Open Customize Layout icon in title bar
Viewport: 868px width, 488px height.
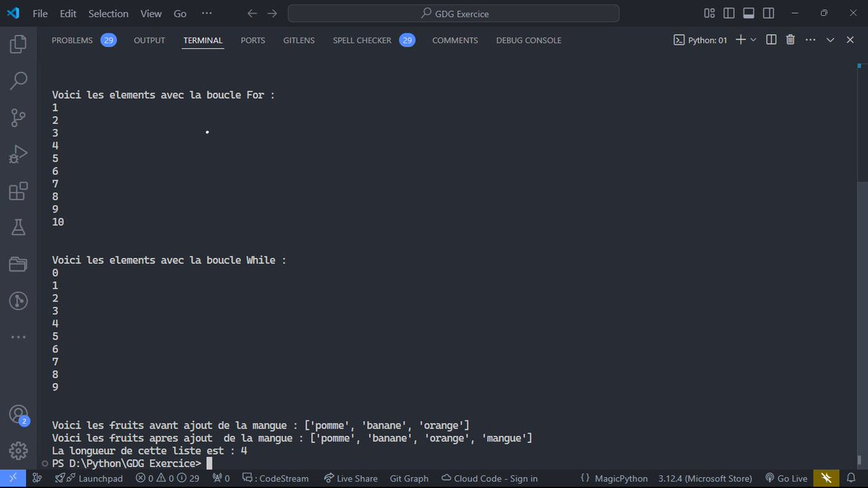tap(709, 14)
